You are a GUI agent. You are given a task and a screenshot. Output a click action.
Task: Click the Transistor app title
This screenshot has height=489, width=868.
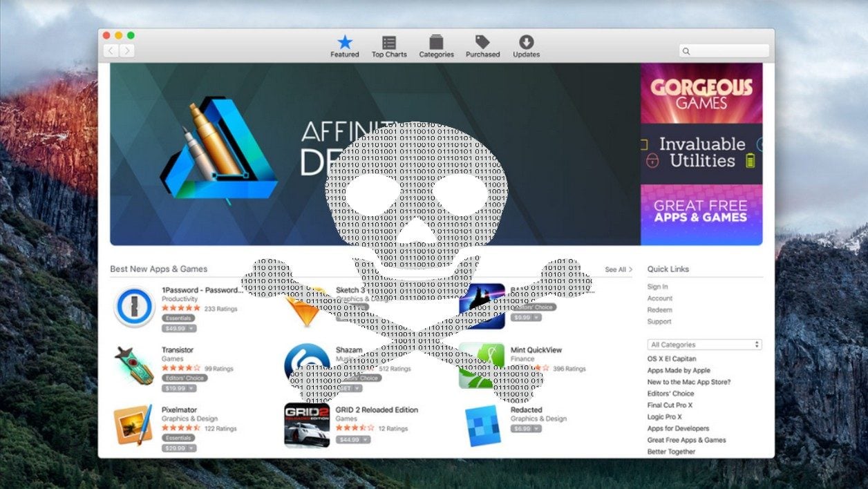(178, 350)
